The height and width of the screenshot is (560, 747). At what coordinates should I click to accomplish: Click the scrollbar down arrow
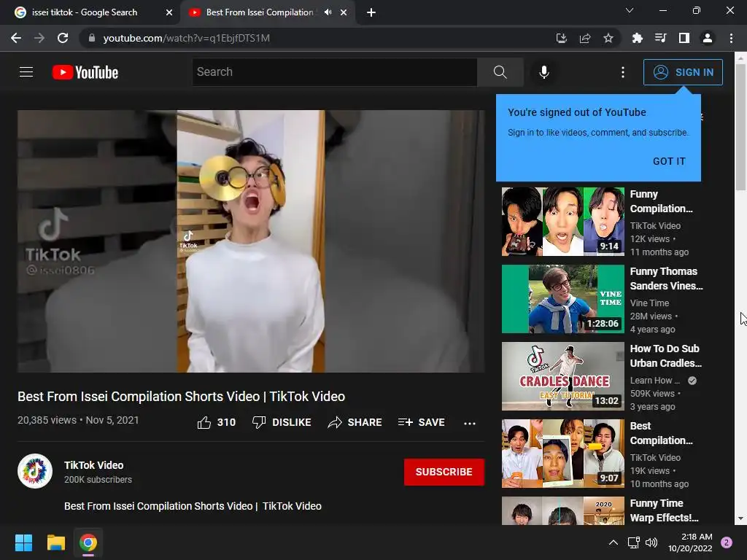pos(740,518)
